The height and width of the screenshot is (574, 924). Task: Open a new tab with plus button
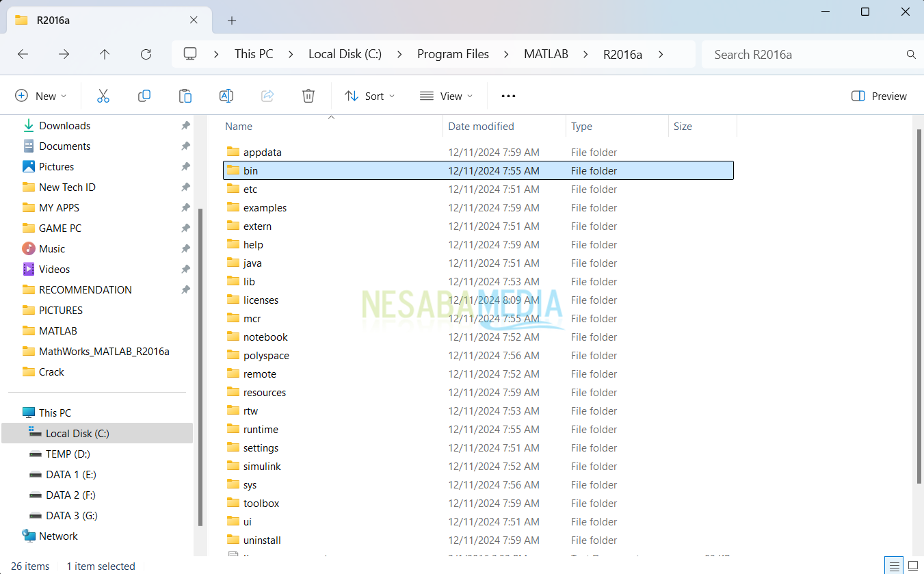coord(232,21)
